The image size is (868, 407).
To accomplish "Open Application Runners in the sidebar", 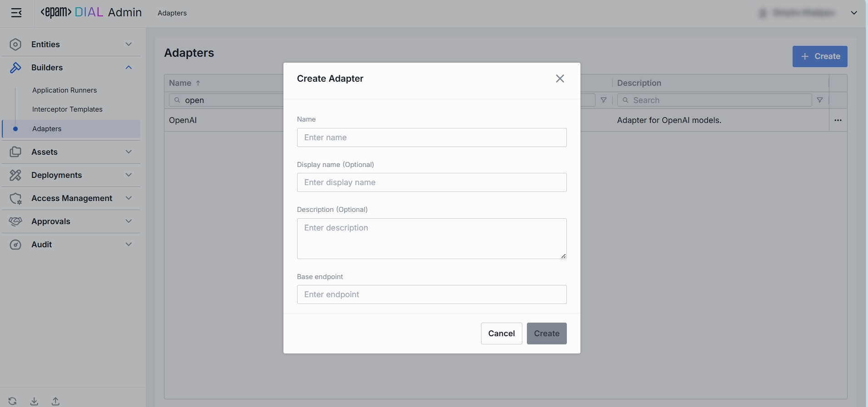I will coord(64,90).
